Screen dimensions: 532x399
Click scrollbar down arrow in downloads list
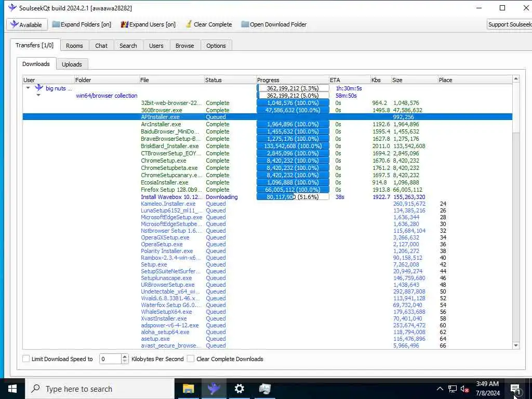coord(516,345)
